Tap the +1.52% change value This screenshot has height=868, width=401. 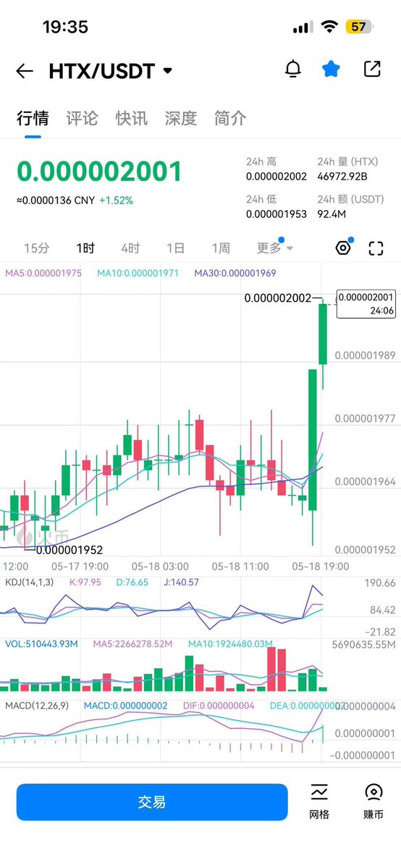click(x=117, y=201)
